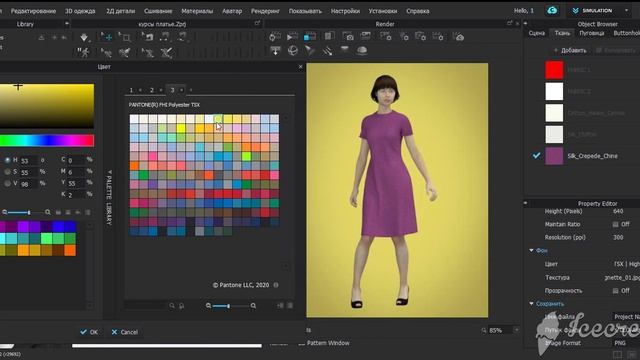Click the Добавить button in Object Browser
Viewport: 640px width, 360px height.
pos(570,50)
